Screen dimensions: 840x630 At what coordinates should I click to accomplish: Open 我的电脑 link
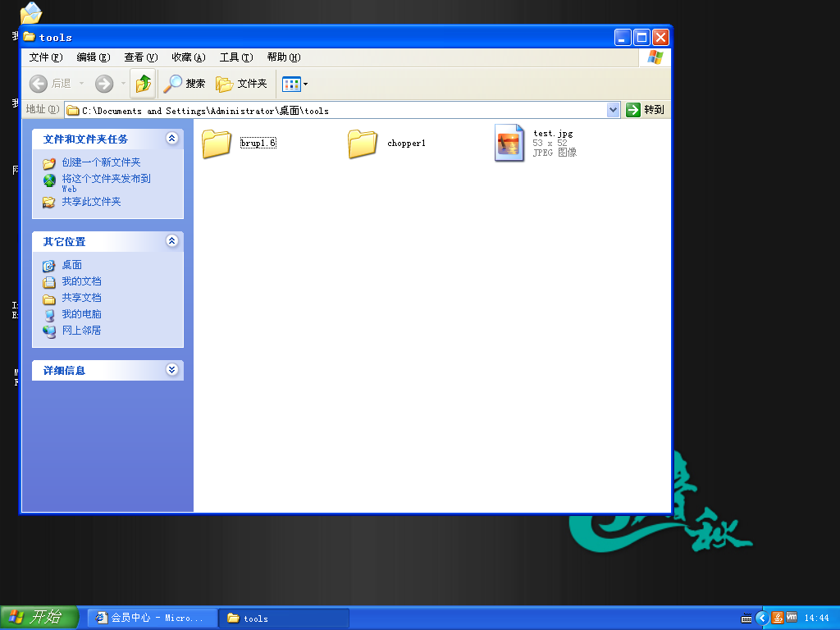point(81,314)
